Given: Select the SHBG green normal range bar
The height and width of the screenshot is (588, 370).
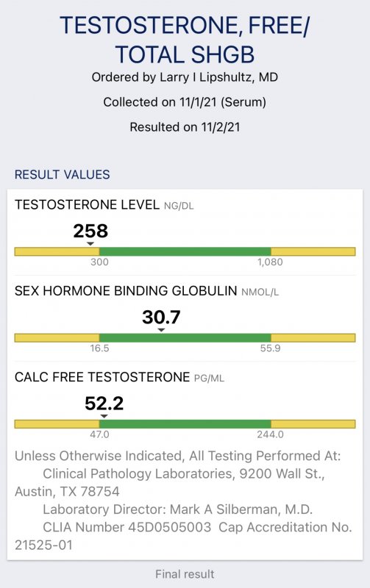Looking at the screenshot, I should click(x=185, y=338).
